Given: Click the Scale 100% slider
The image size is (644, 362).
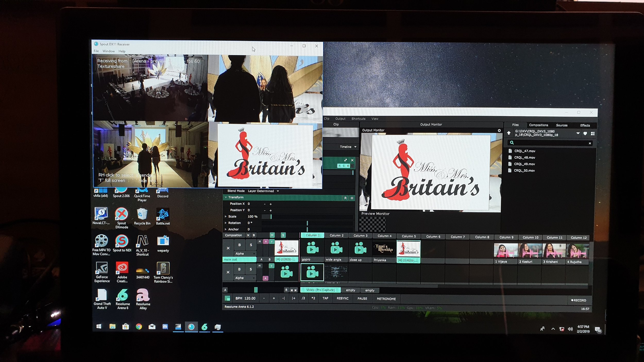Looking at the screenshot, I should point(307,217).
